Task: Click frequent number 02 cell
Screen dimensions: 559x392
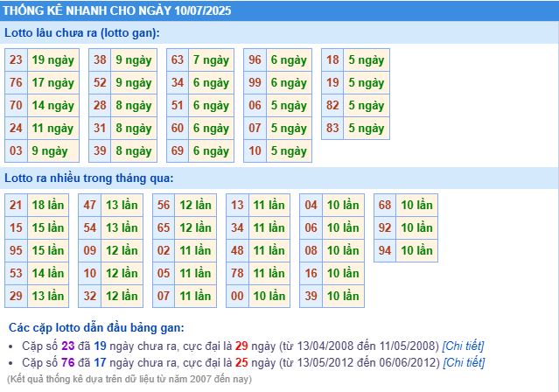Action: (164, 250)
